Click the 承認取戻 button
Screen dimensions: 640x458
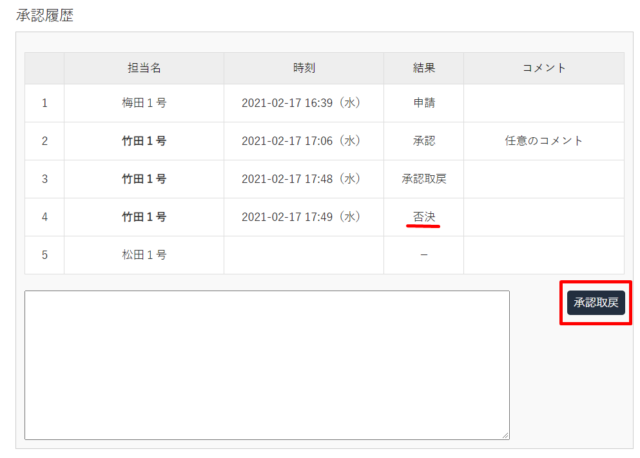coord(596,303)
